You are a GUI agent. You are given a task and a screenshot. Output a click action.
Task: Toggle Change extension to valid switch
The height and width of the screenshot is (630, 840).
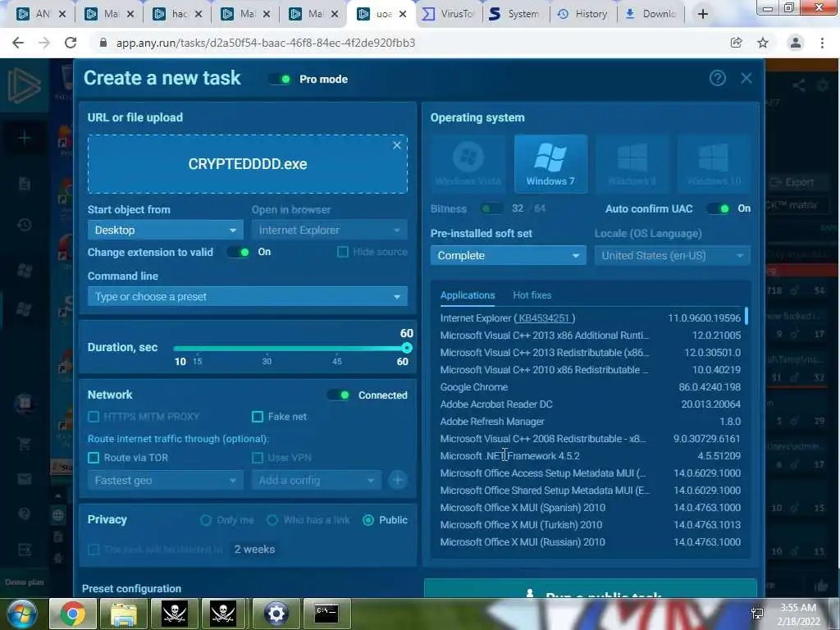(239, 252)
